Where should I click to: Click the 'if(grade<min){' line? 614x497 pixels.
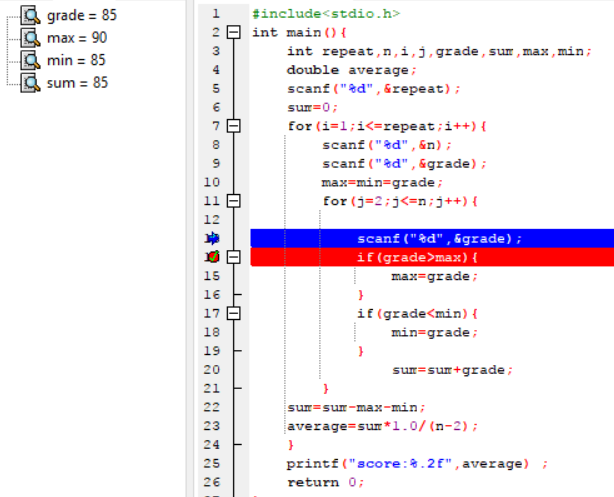[x=417, y=314]
